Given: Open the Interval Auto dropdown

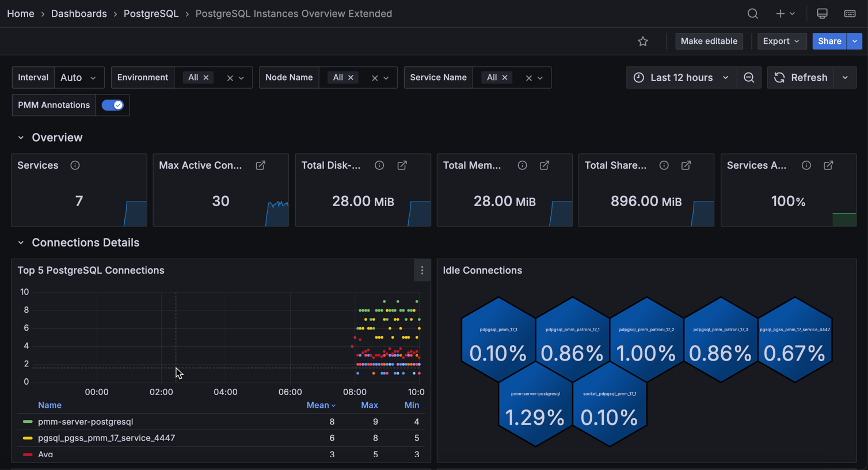Looking at the screenshot, I should (79, 78).
